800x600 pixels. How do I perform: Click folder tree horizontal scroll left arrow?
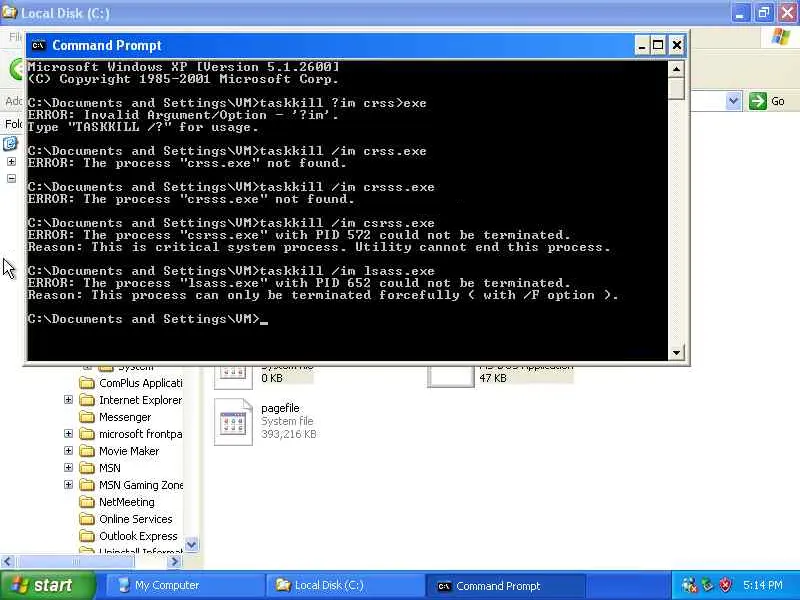coord(7,562)
